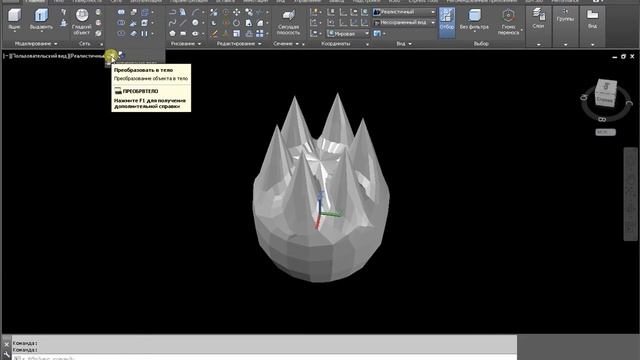Choose the Гладкий объект mesh tool
640x360 pixels.
pyautogui.click(x=82, y=21)
